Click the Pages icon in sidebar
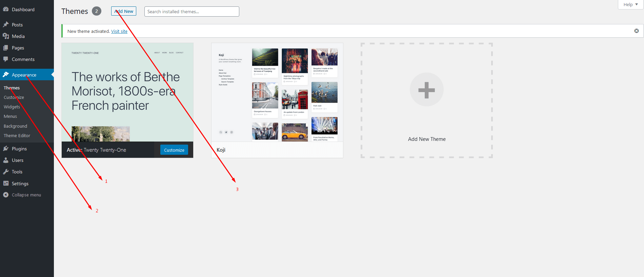 pos(6,48)
